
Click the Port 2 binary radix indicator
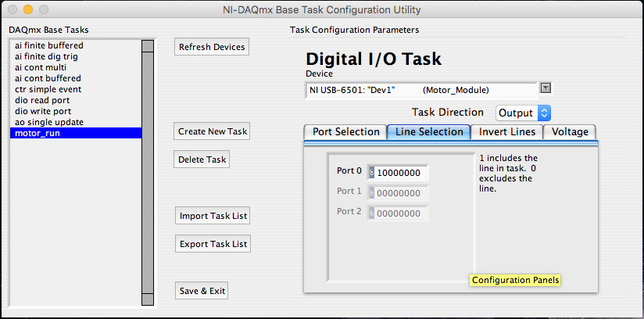[x=371, y=213]
